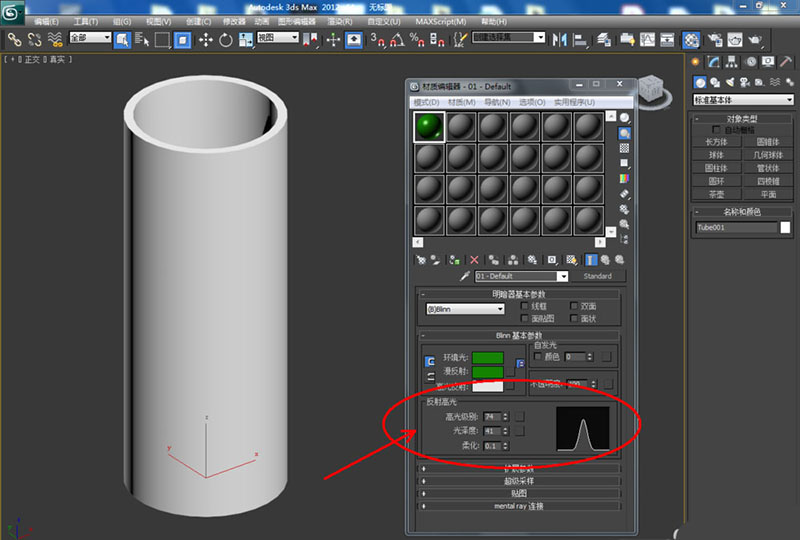The height and width of the screenshot is (540, 800).
Task: Open the Material Editor from main toolbar
Action: pos(691,40)
